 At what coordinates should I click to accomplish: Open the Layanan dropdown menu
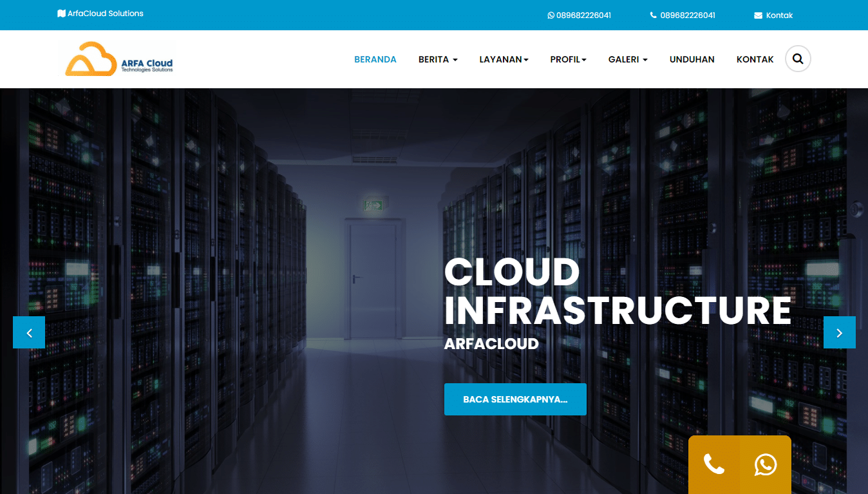[504, 59]
